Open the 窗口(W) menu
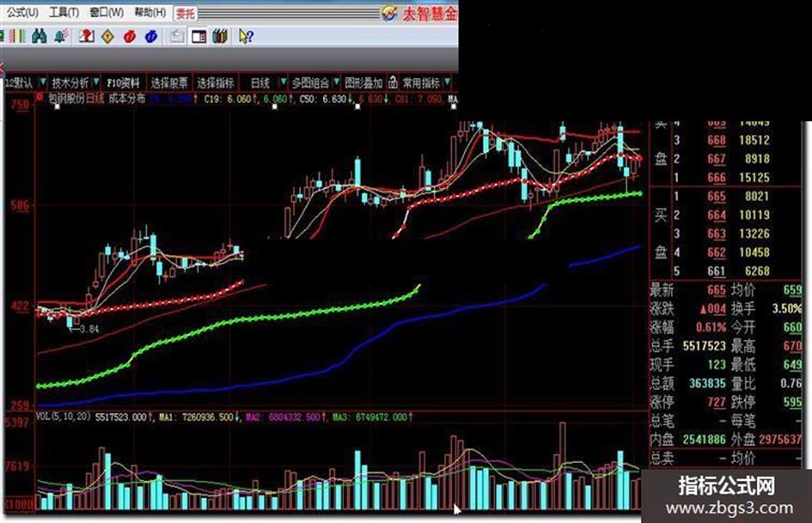The height and width of the screenshot is (523, 812). pyautogui.click(x=107, y=12)
